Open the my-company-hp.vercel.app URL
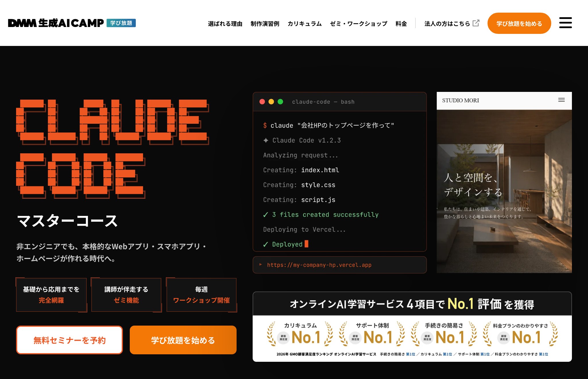Viewport: 588px width, 379px height. tap(319, 265)
